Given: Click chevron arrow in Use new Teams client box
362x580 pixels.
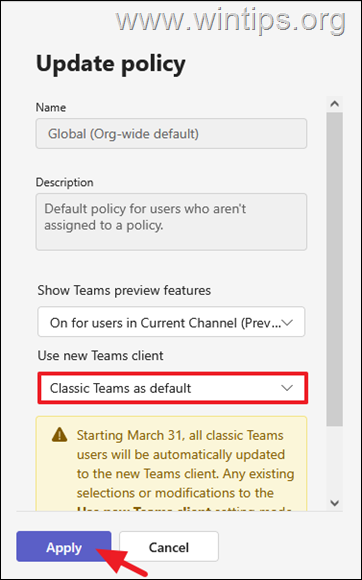Looking at the screenshot, I should tap(287, 388).
